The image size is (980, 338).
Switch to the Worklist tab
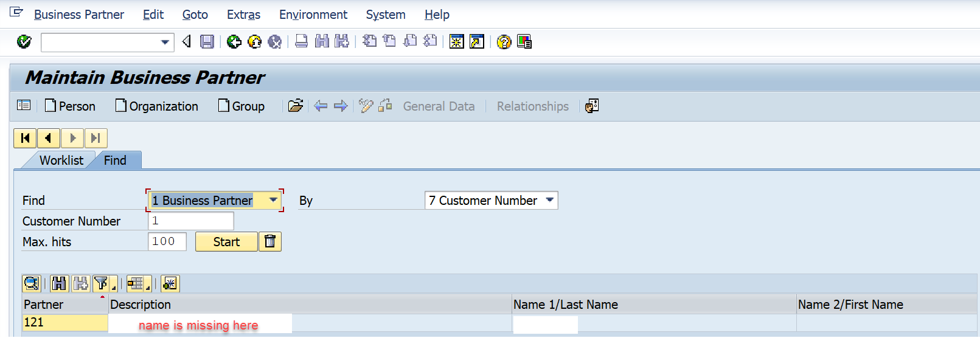click(x=61, y=160)
